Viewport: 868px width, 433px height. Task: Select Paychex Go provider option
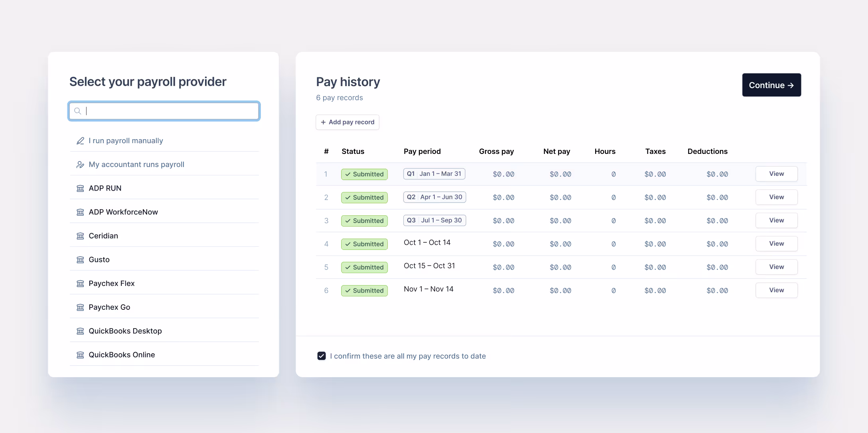click(x=109, y=307)
